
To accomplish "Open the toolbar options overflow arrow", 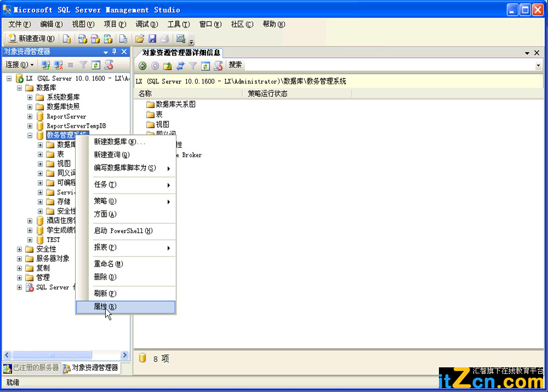I will (191, 42).
